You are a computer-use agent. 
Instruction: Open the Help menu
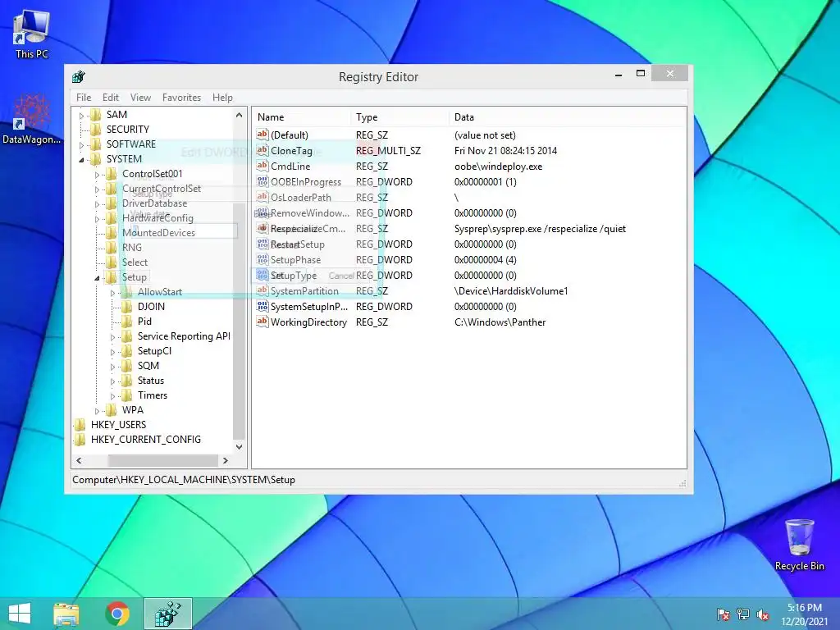[x=222, y=98]
